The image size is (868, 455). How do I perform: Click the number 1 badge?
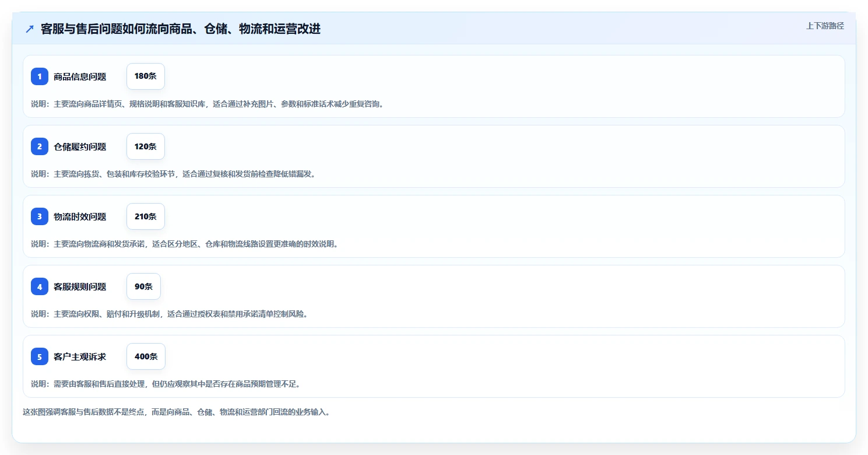40,76
